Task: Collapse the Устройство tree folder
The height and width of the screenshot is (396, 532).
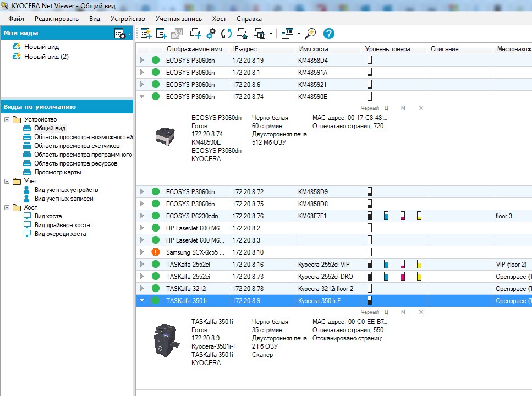Action: (7, 119)
